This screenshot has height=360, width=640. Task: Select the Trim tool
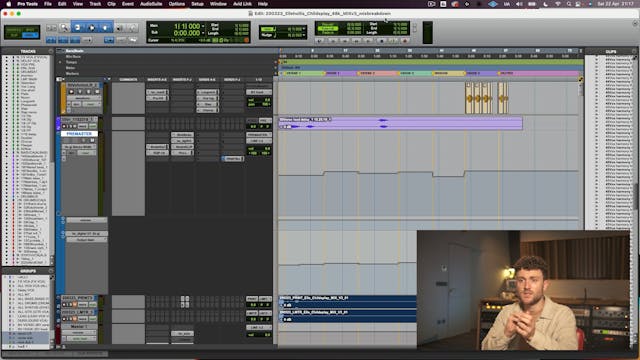(x=78, y=28)
